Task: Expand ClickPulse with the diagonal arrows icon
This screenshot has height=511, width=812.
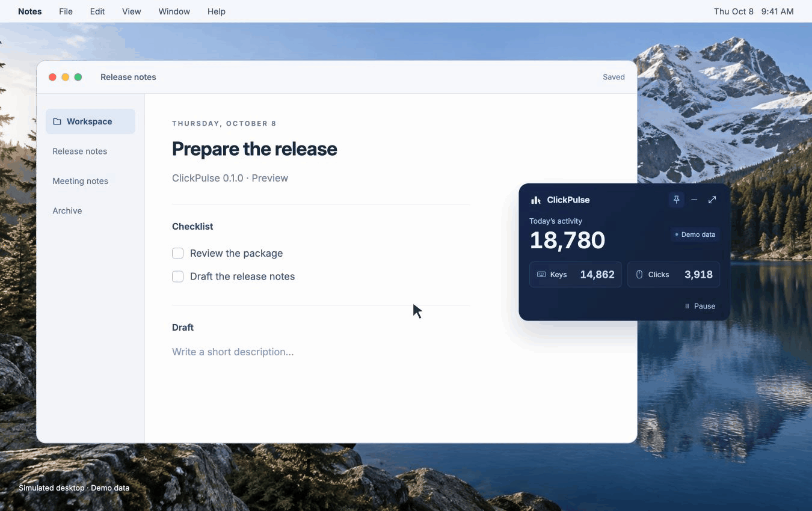Action: pos(712,200)
